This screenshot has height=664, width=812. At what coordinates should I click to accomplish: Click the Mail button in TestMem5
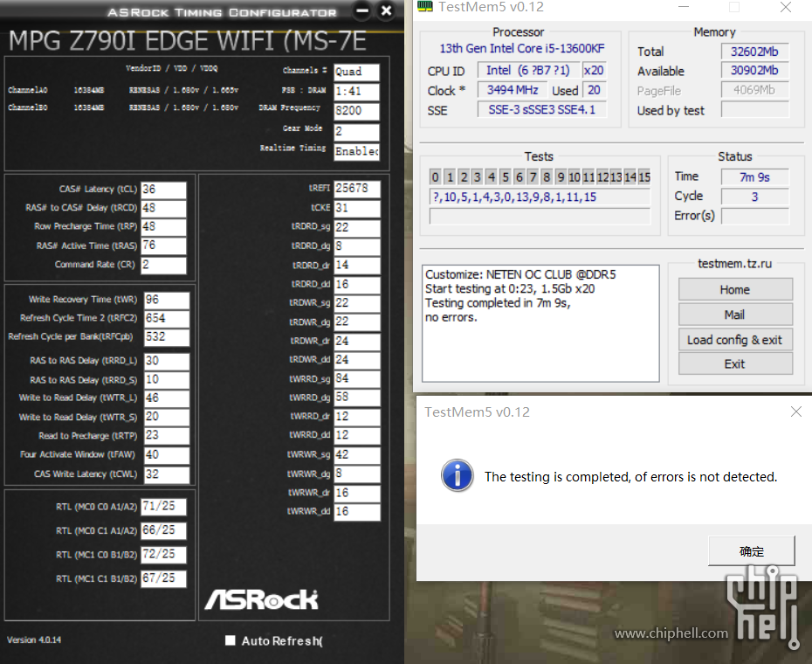coord(735,315)
